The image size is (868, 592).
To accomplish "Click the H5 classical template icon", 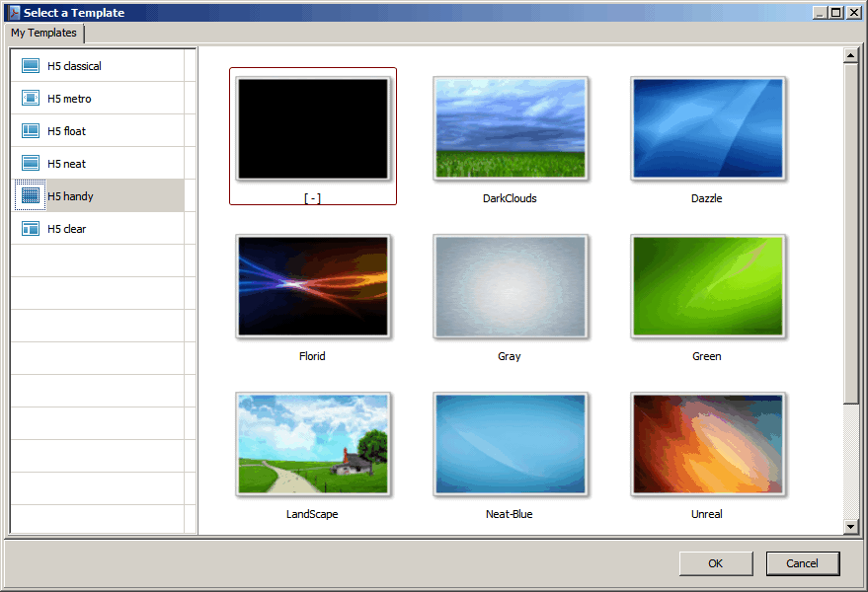I will [x=31, y=66].
